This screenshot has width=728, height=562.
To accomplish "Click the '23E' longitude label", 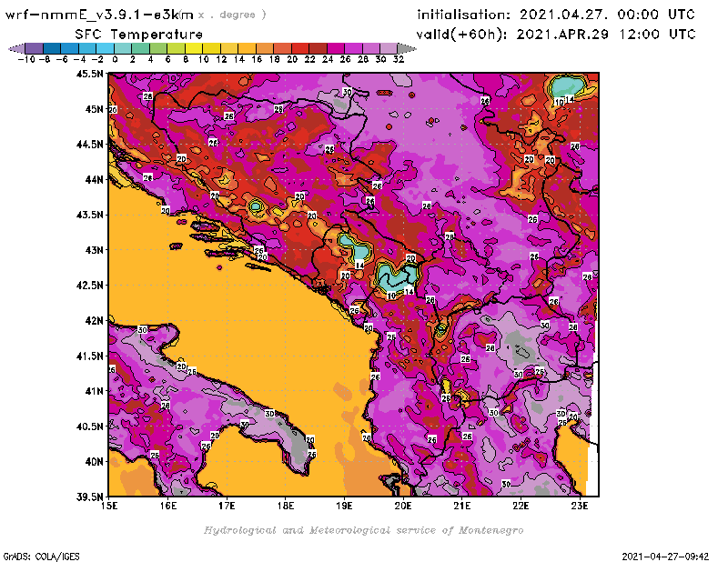I will pos(580,506).
